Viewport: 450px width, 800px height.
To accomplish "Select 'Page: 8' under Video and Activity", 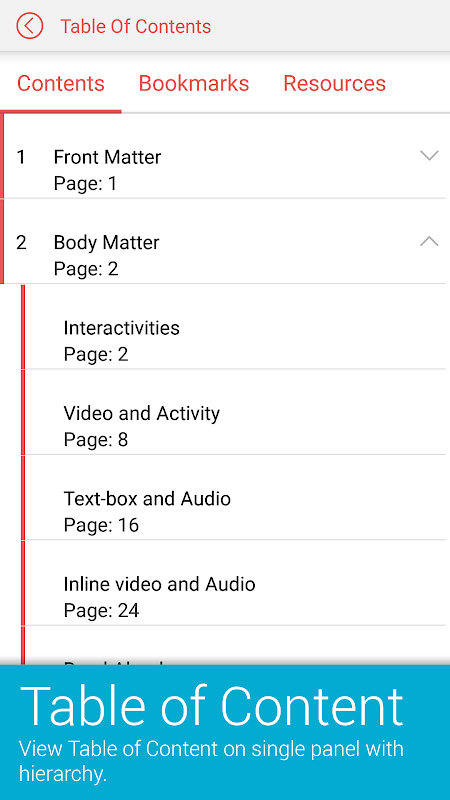I will pyautogui.click(x=96, y=440).
